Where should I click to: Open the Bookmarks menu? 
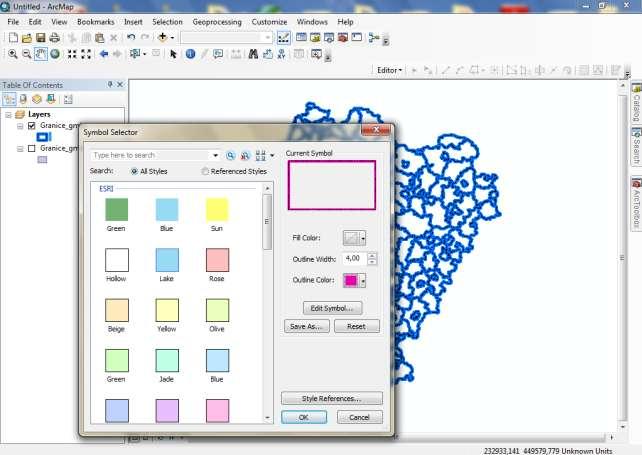[x=95, y=22]
